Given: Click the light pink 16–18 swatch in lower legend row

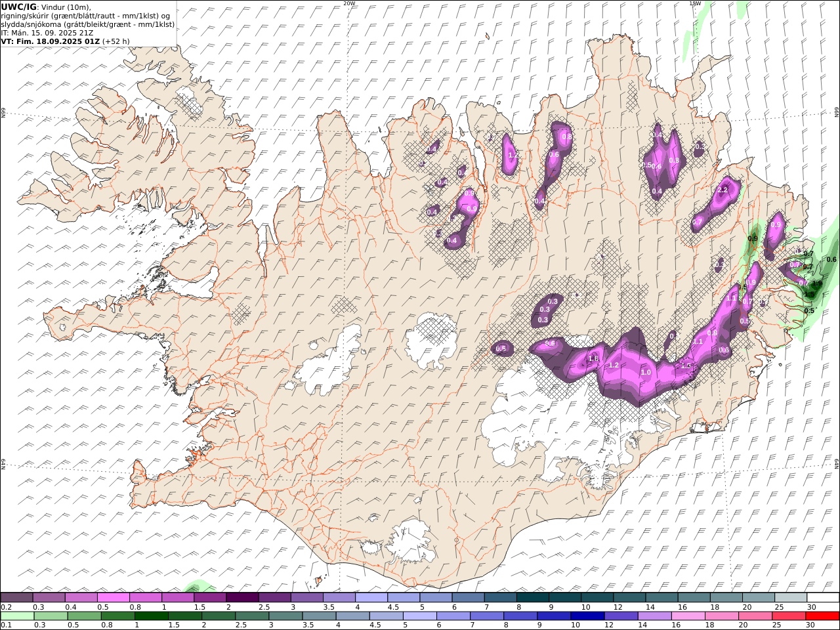Looking at the screenshot, I should click(x=688, y=616).
